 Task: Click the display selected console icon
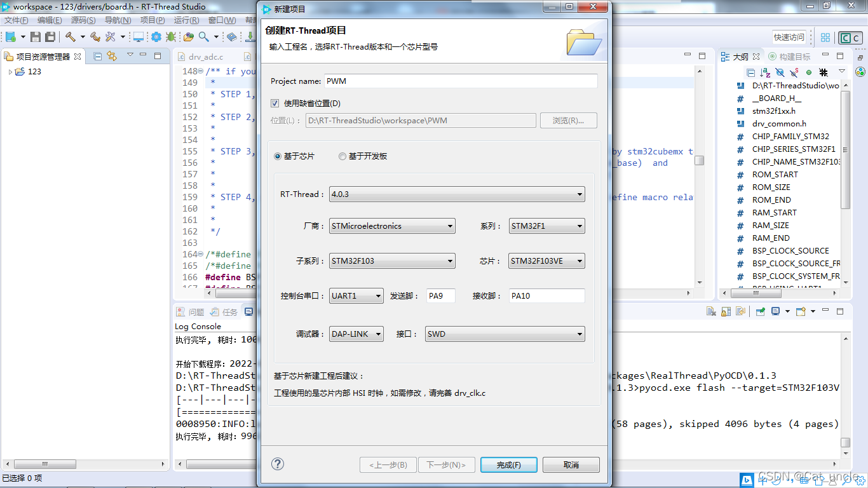(x=775, y=311)
